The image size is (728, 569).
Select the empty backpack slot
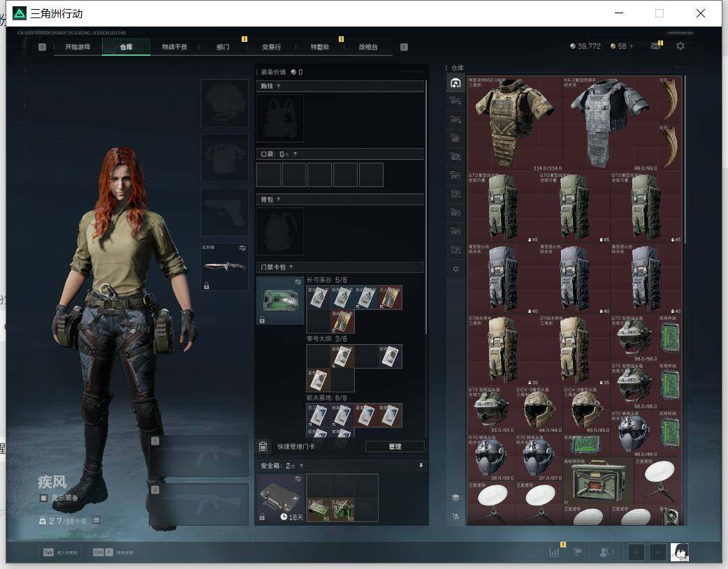point(280,231)
